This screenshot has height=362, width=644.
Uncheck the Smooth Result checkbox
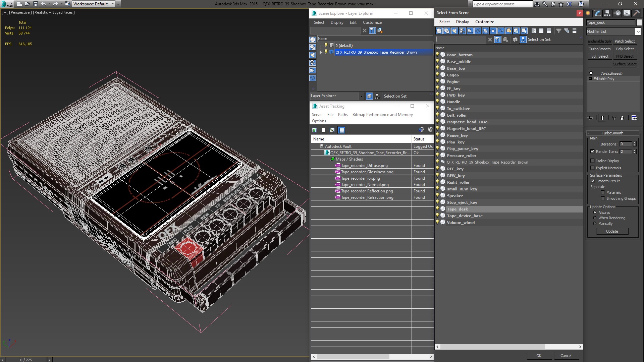point(592,181)
